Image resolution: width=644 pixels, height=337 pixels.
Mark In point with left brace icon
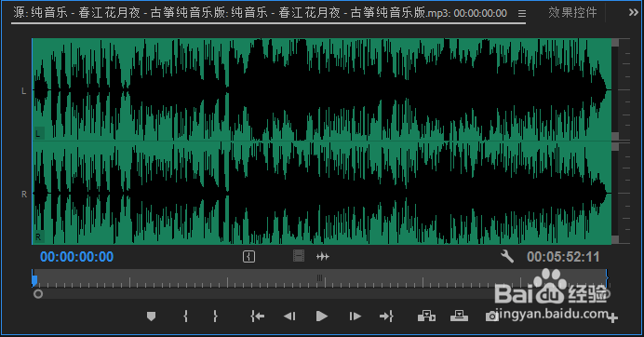pos(185,316)
